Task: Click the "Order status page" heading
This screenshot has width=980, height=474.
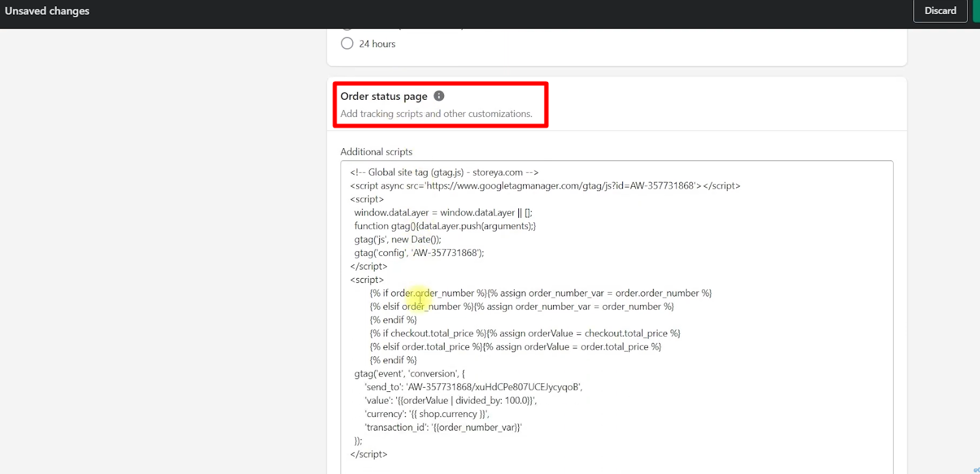Action: [384, 96]
